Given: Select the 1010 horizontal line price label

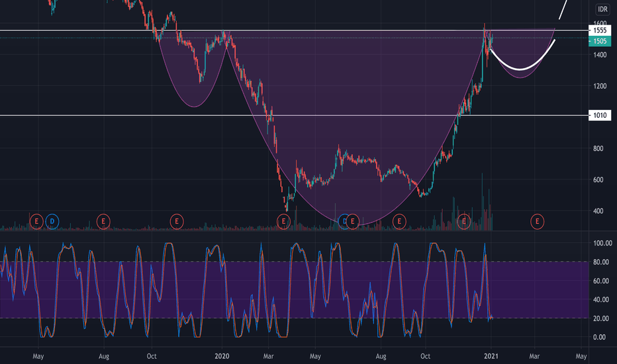Looking at the screenshot, I should point(600,115).
